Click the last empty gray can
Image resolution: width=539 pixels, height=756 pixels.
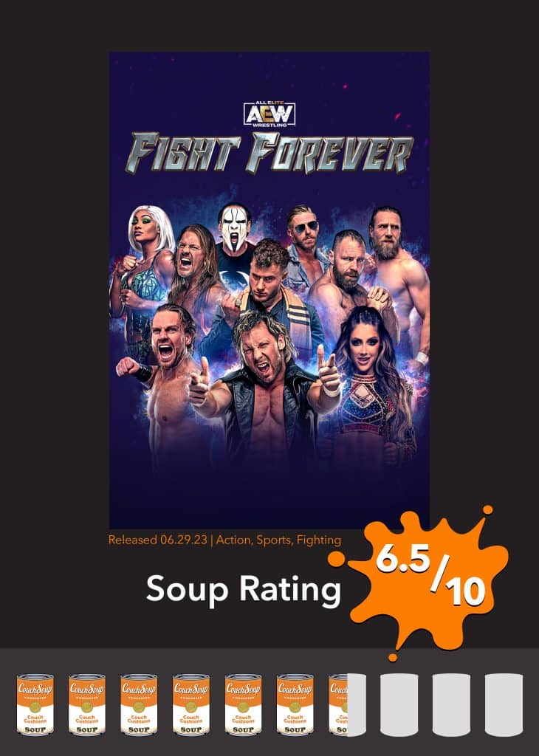[x=504, y=704]
